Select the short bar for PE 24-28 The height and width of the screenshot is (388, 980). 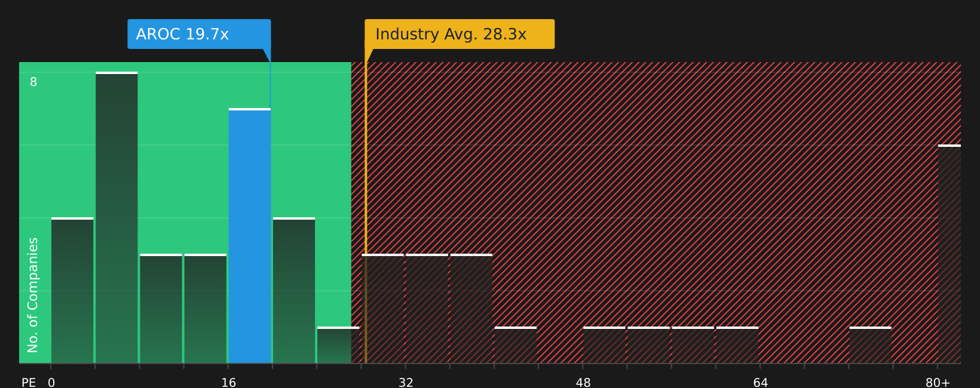338,345
